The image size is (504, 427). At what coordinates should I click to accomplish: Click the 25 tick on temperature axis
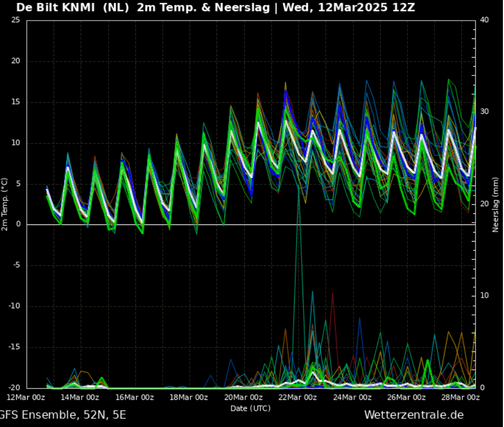click(16, 21)
